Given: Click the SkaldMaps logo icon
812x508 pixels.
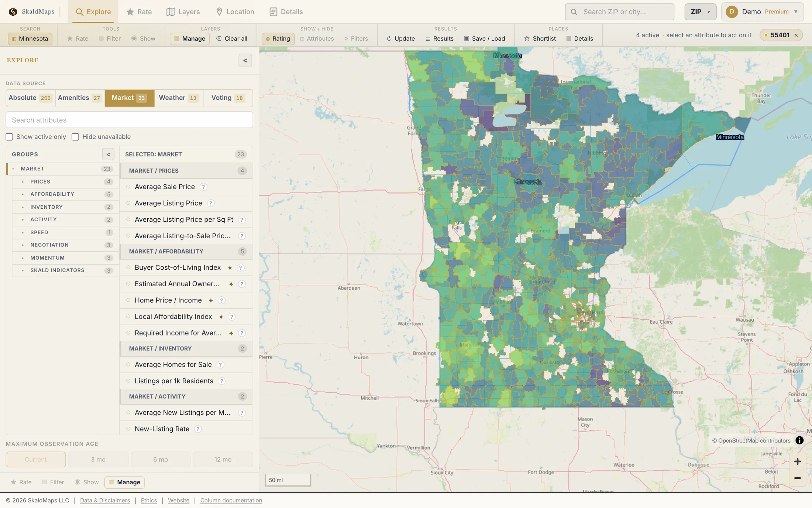Looking at the screenshot, I should tap(13, 12).
